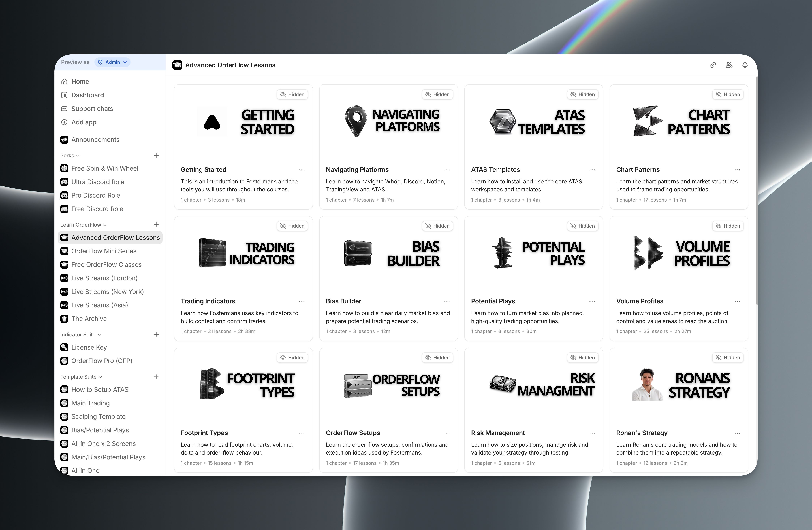The image size is (812, 530).
Task: Click the Announcements megaphone icon
Action: [x=64, y=140]
